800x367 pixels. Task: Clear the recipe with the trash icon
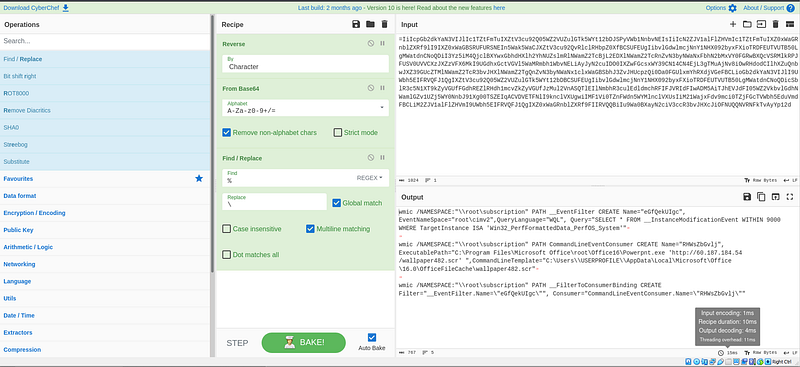coord(385,24)
